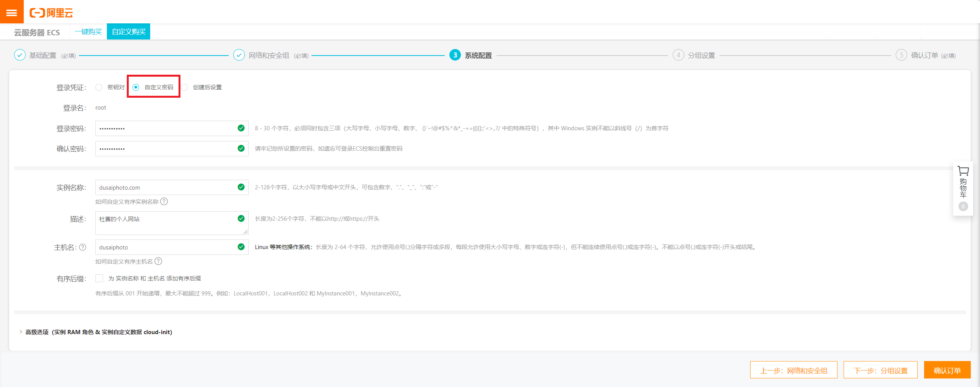Screen dimensions: 980x387
Task: Switch to the one-click purchase tab
Action: coord(88,32)
